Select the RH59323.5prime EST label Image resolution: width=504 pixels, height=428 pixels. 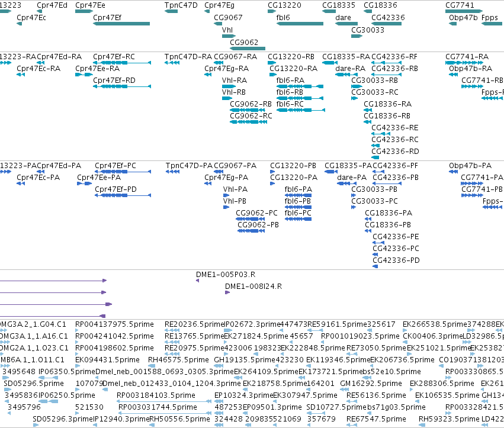click(x=449, y=419)
